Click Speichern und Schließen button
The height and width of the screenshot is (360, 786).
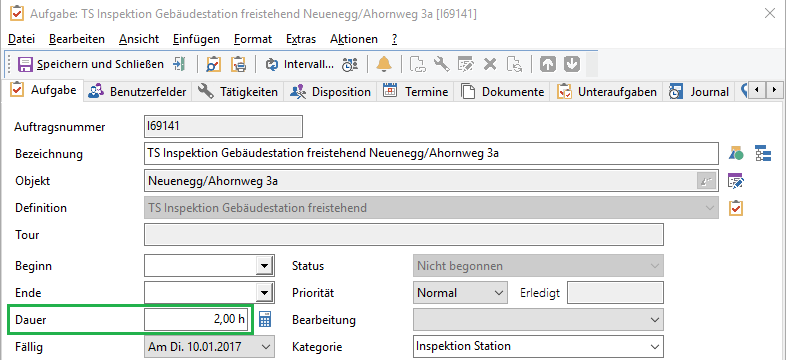point(91,64)
